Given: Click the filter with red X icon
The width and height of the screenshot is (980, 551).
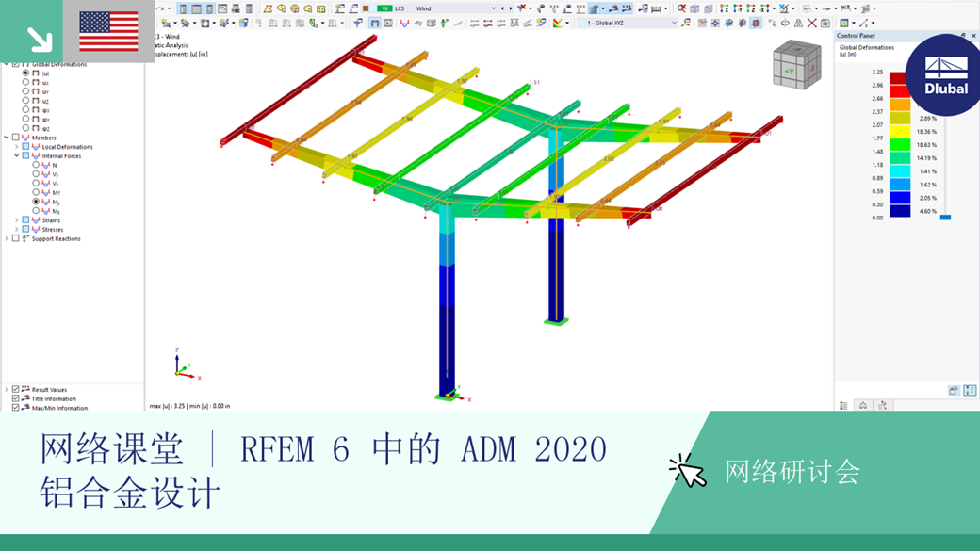Looking at the screenshot, I should (x=522, y=8).
